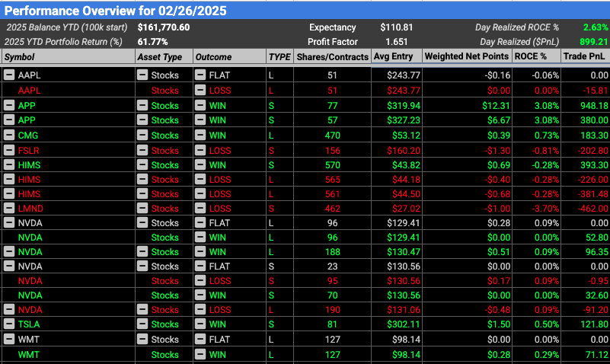The width and height of the screenshot is (610, 364).
Task: Select the trade PnL 948.18 cell
Action: [585, 105]
